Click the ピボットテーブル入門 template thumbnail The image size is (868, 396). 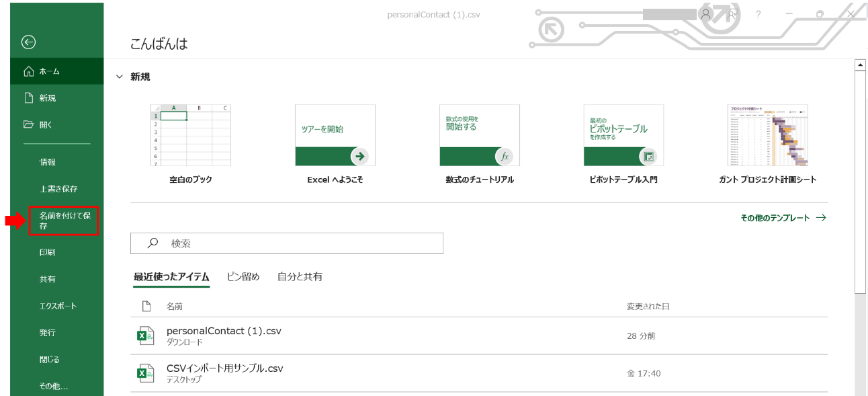click(x=623, y=135)
